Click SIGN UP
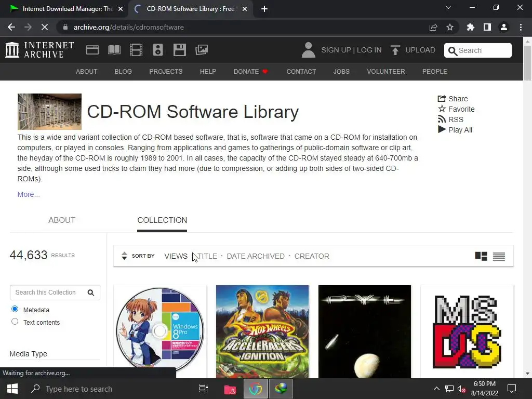 click(336, 50)
